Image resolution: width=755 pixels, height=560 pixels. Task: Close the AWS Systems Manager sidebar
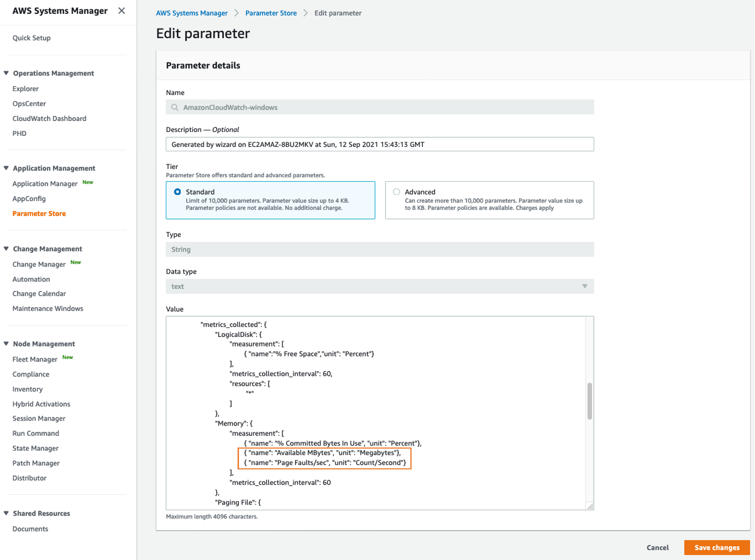[122, 10]
